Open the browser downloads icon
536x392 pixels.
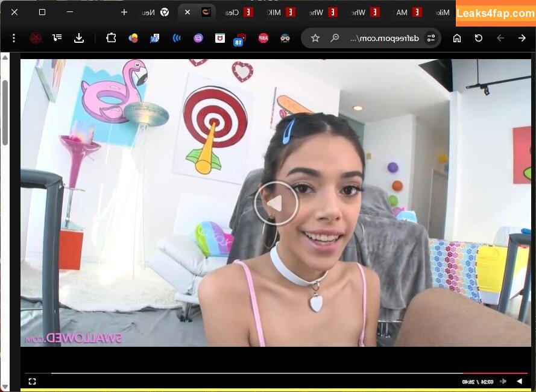click(x=79, y=38)
